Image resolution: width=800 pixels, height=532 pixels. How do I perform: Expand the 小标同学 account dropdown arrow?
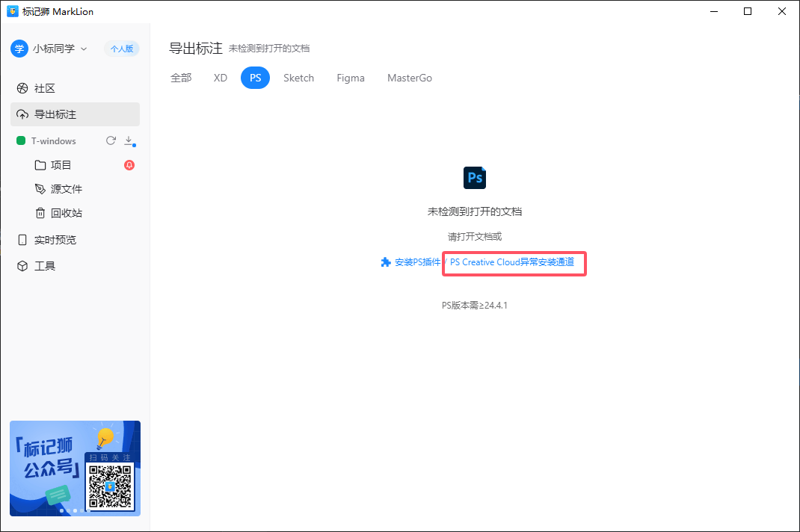[x=84, y=49]
